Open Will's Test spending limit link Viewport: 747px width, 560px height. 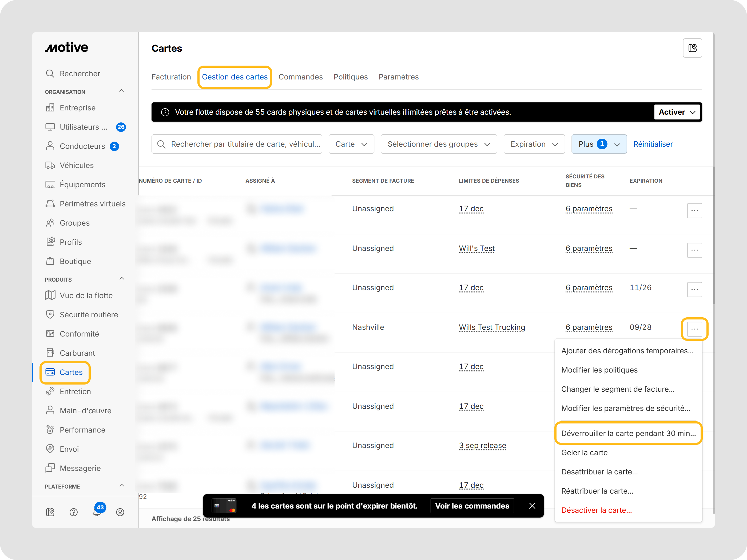coord(476,249)
